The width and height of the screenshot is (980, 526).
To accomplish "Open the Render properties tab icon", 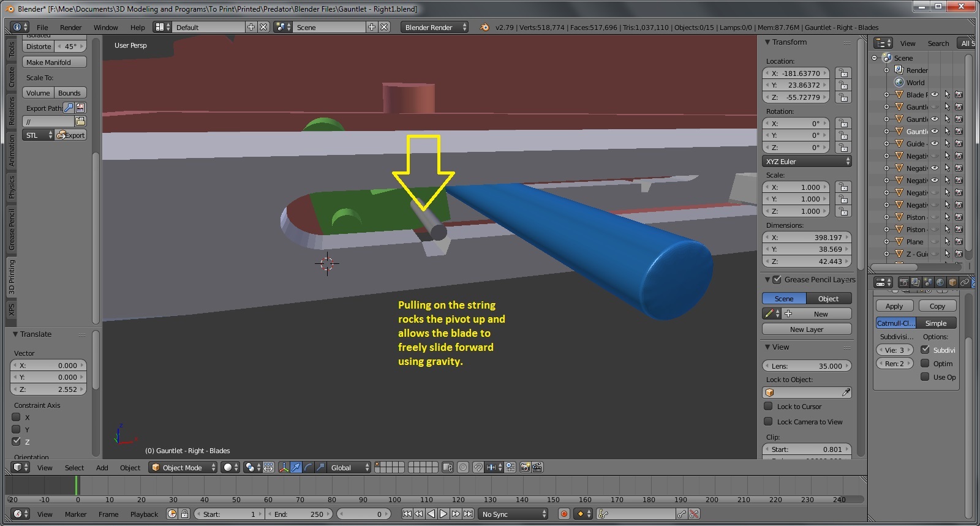I will click(x=903, y=282).
